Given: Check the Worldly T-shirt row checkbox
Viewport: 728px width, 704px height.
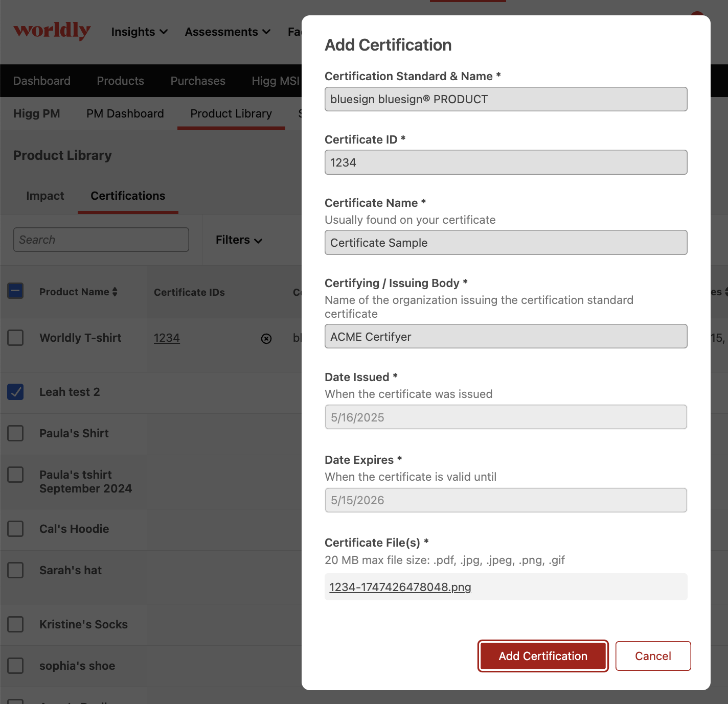Looking at the screenshot, I should (15, 338).
